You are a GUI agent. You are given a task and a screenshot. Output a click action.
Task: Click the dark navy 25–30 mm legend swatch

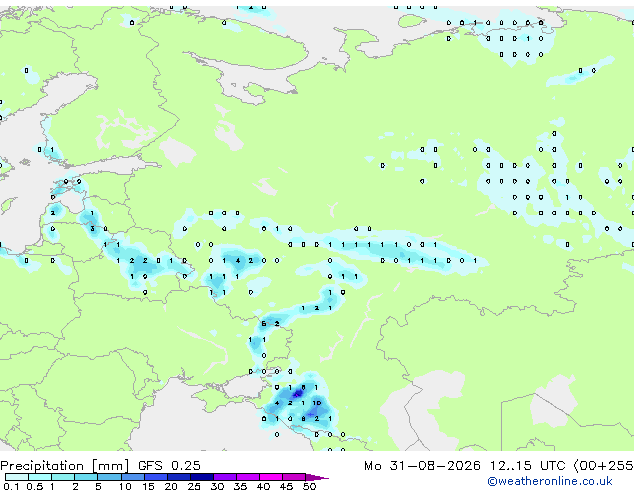[x=202, y=477]
